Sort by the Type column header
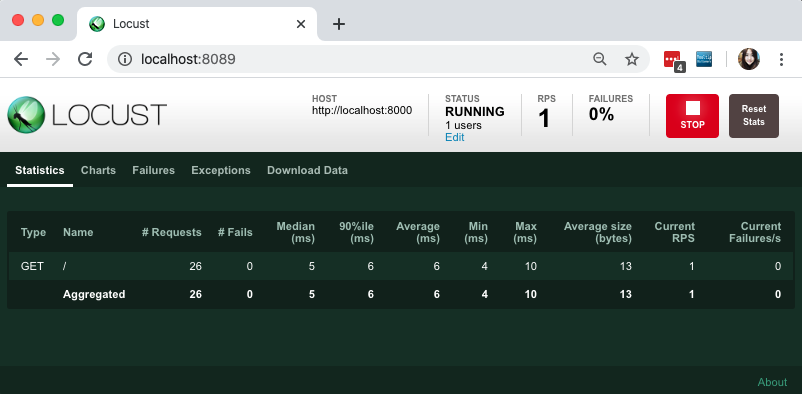The image size is (802, 394). coord(33,232)
